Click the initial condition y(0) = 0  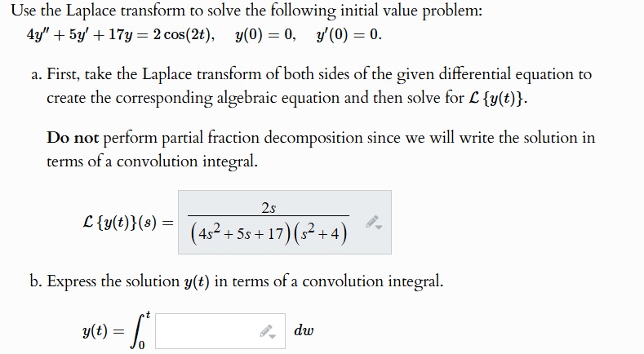pyautogui.click(x=265, y=35)
